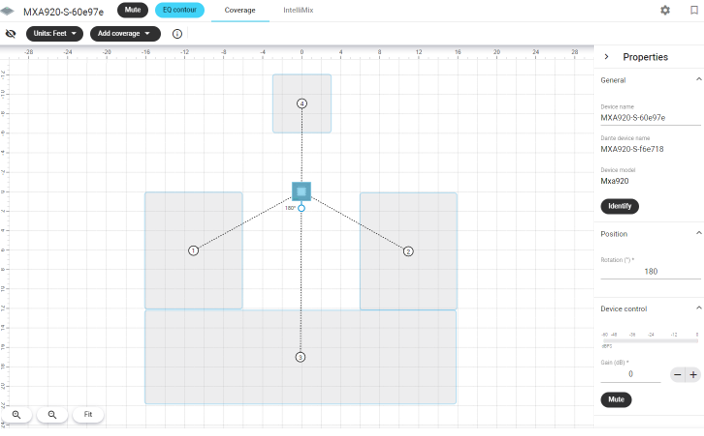Click the info icon beside Add coverage
Image resolution: width=704 pixels, height=436 pixels.
tap(177, 34)
